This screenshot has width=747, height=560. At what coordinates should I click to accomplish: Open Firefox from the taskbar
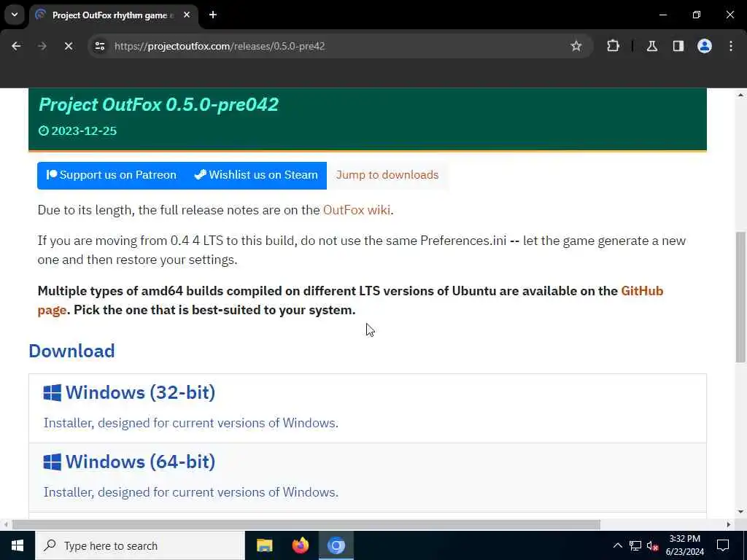pyautogui.click(x=300, y=545)
